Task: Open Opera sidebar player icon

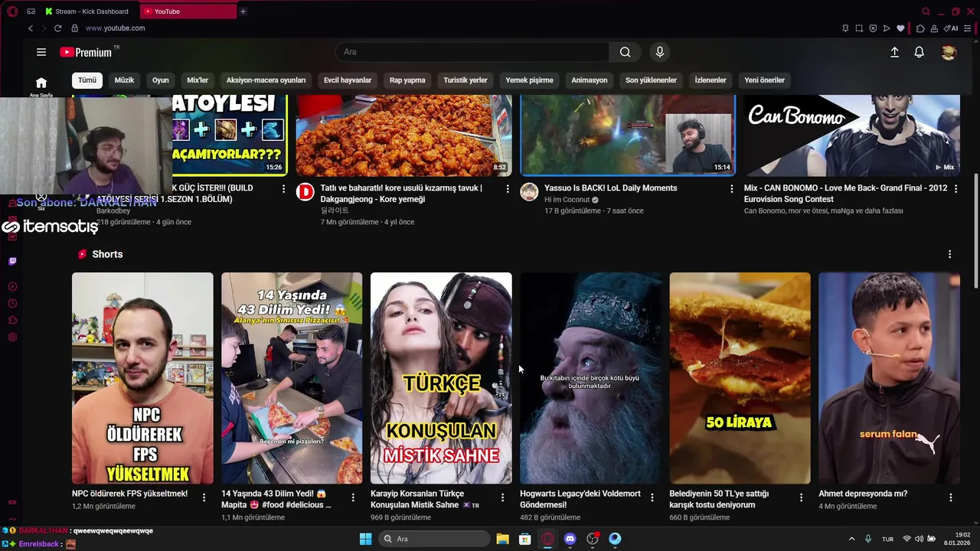Action: [12, 286]
